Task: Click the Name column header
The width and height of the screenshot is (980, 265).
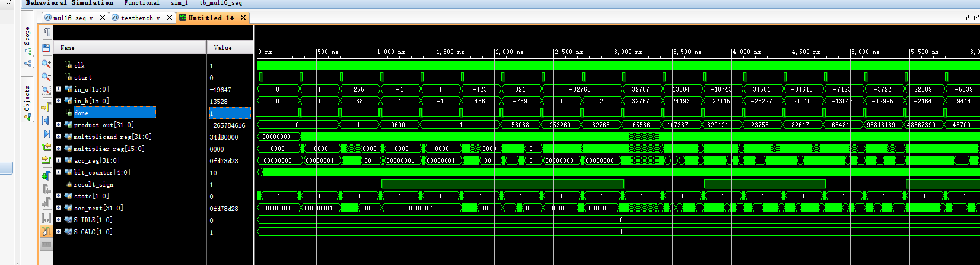Action: pos(130,48)
